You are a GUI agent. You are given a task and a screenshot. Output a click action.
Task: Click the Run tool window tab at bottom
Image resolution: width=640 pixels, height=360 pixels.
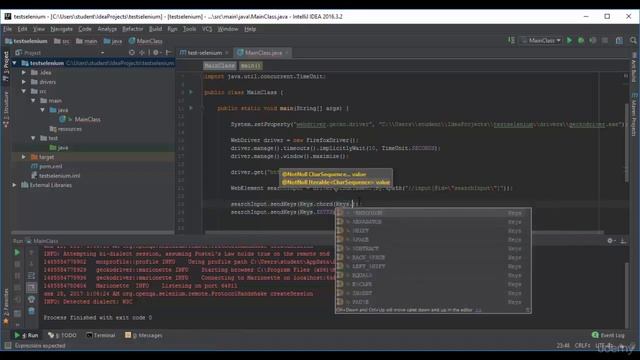(x=26, y=335)
